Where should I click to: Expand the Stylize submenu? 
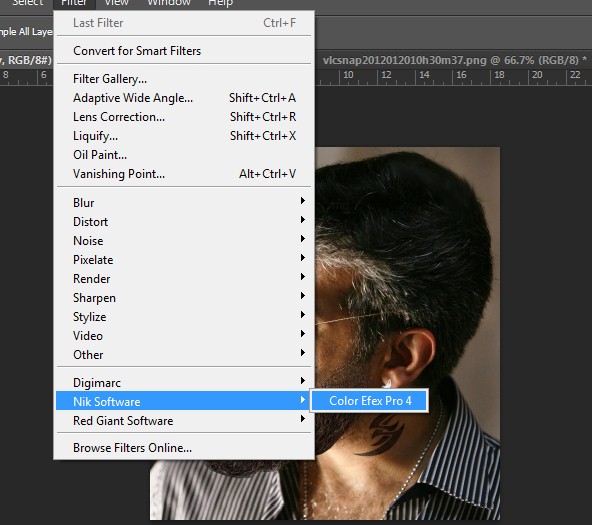point(184,317)
